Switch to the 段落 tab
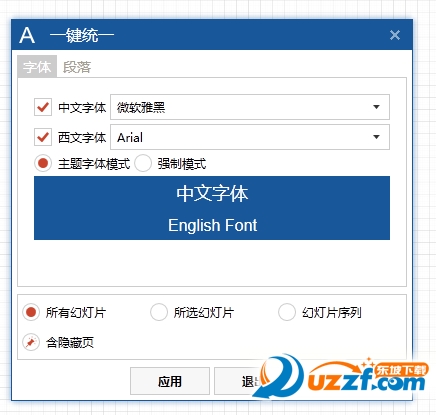 [77, 67]
